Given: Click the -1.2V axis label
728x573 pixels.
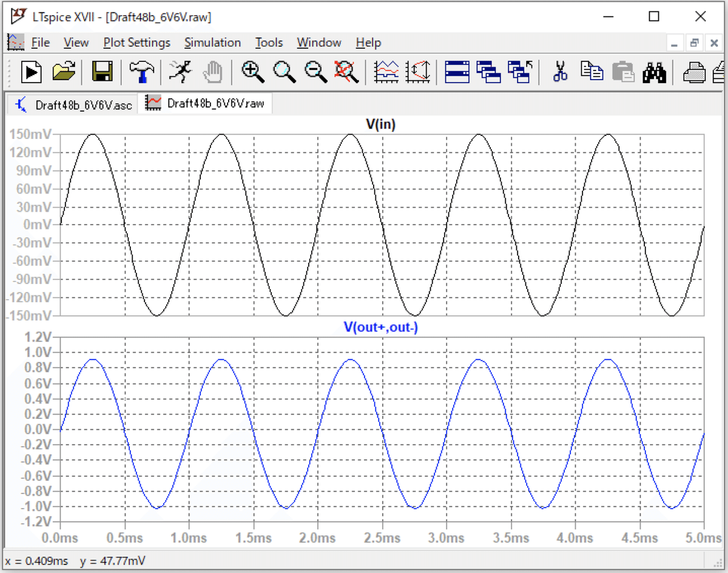Looking at the screenshot, I should click(36, 521).
